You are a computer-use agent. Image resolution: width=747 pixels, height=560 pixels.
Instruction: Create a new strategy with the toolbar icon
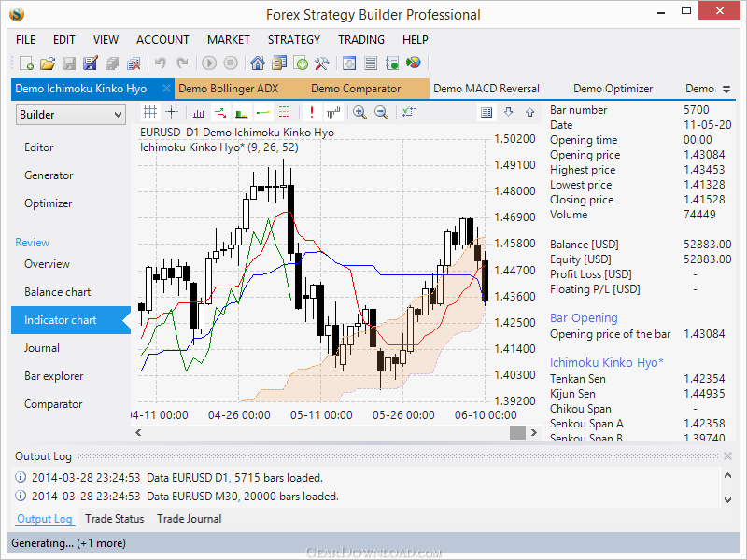26,63
